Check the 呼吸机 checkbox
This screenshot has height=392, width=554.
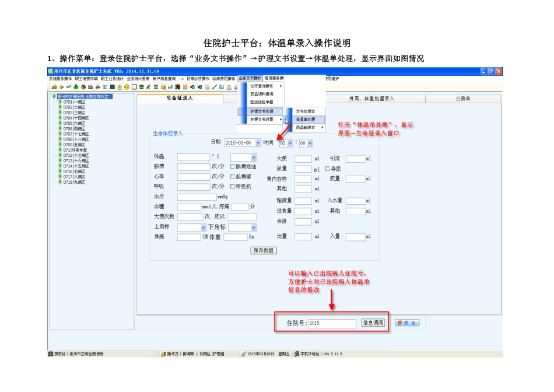(x=233, y=186)
